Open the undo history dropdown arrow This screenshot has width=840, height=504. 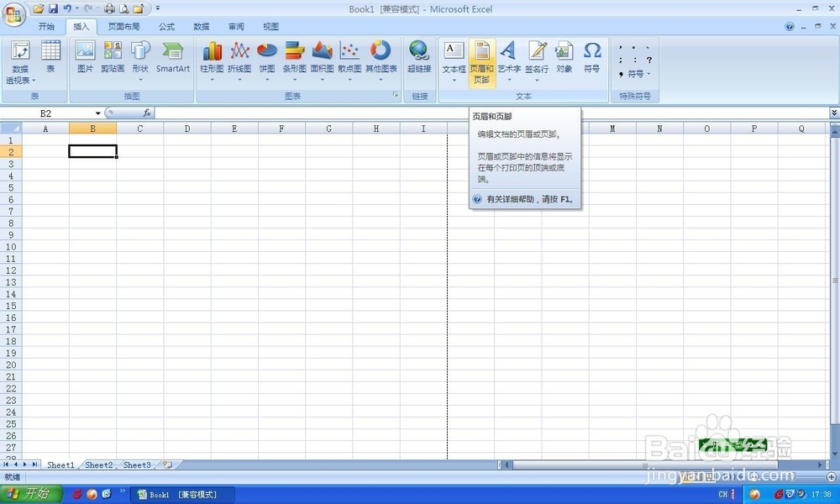77,8
